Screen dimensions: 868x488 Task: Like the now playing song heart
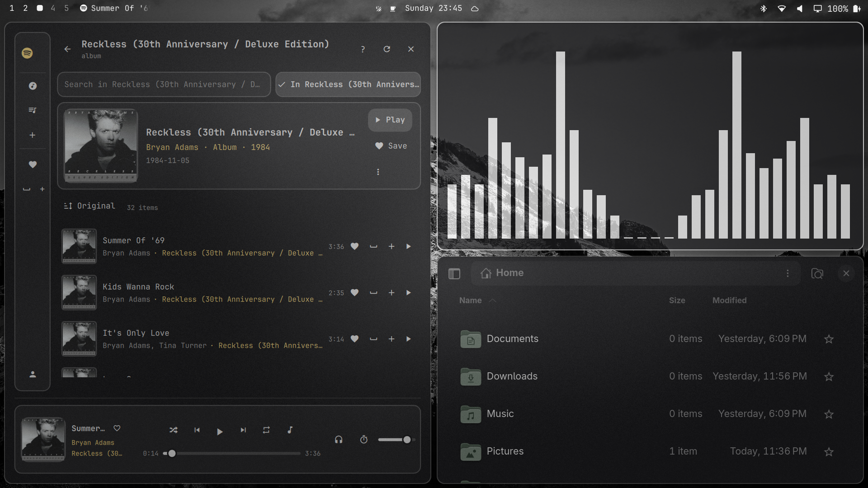[x=117, y=428]
